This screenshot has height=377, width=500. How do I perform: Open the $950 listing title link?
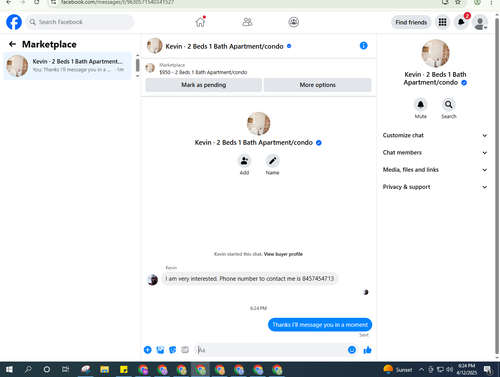pos(203,72)
